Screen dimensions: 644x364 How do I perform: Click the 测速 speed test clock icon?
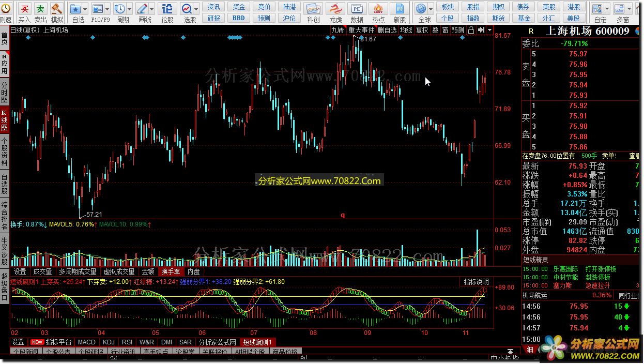point(5,9)
